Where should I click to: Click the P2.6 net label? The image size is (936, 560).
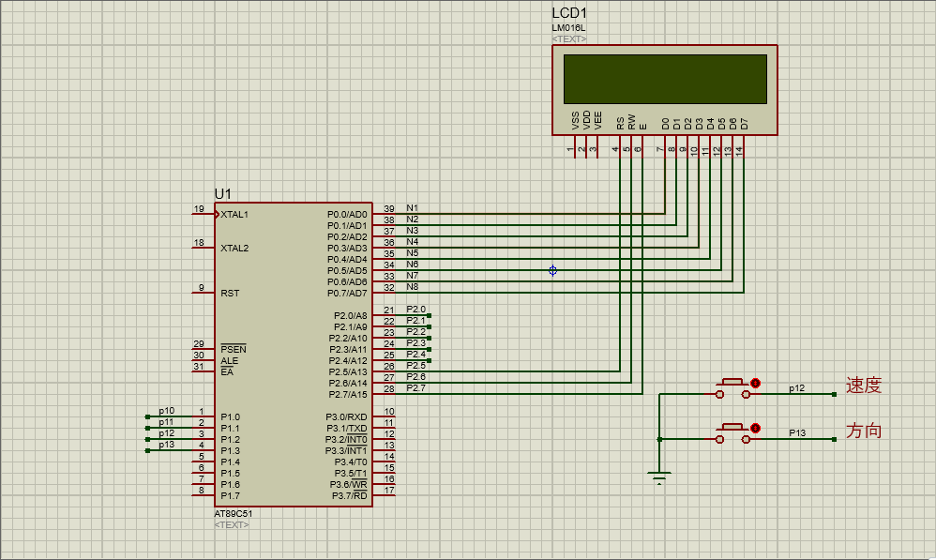tap(416, 377)
